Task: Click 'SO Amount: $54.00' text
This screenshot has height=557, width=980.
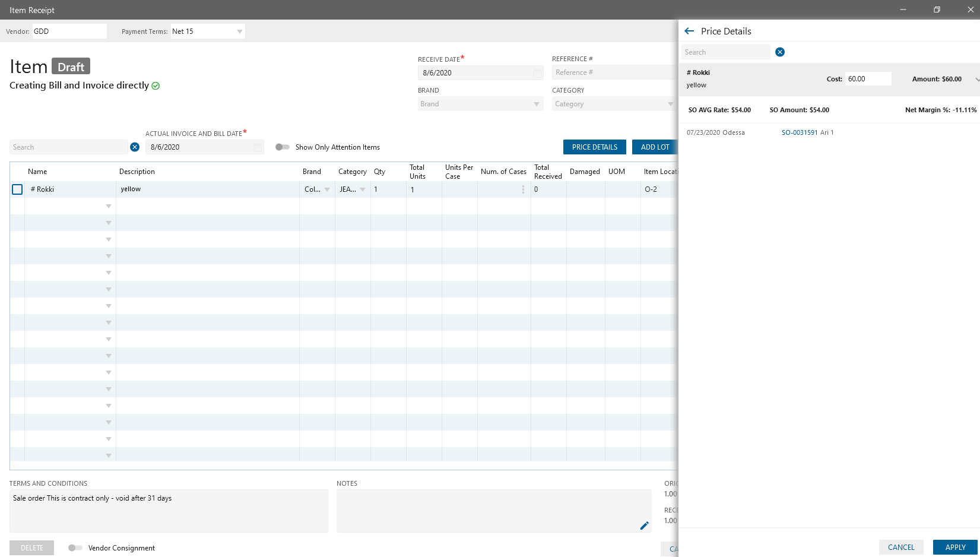Action: [x=799, y=110]
